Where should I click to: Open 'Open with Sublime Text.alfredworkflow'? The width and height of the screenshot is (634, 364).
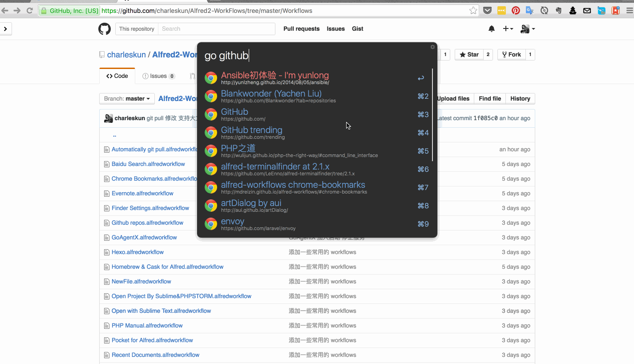(x=161, y=311)
